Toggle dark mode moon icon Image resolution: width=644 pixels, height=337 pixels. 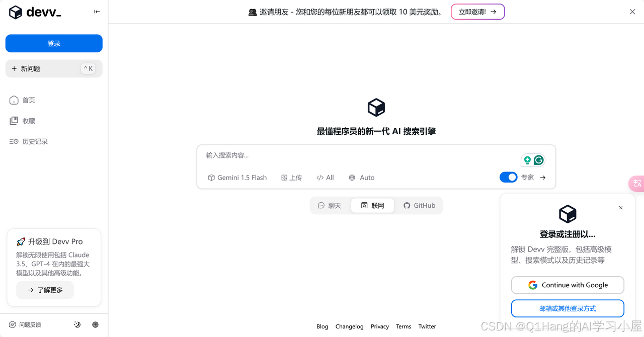pos(77,325)
